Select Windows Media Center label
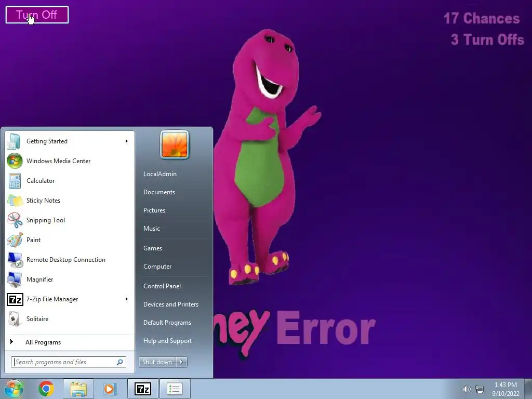Screen dimensions: 532x399 pyautogui.click(x=58, y=161)
